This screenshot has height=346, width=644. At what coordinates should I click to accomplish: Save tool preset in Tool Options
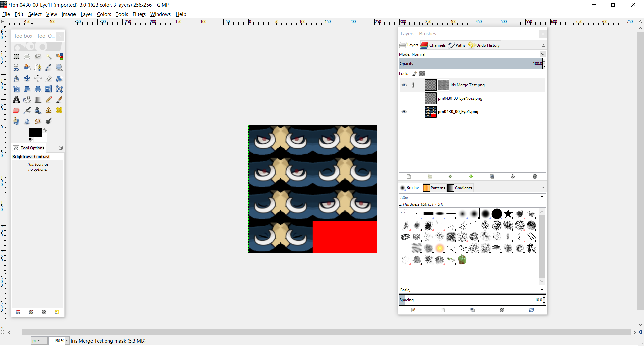click(x=18, y=312)
